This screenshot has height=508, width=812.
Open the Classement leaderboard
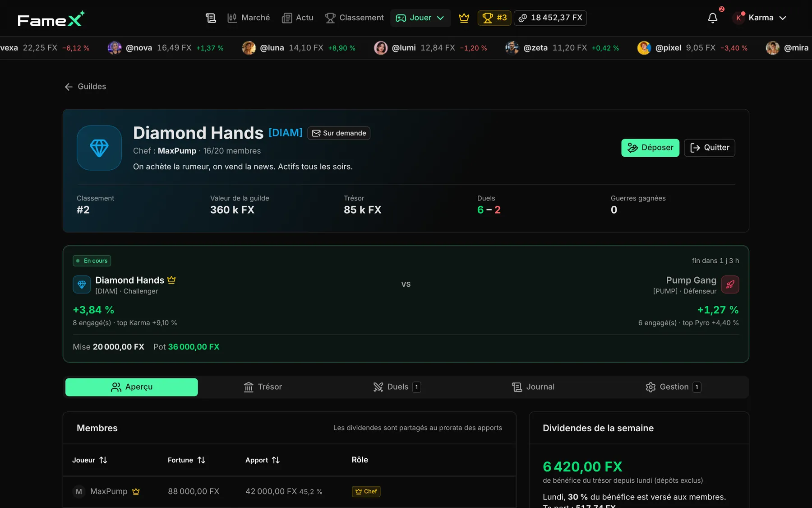[355, 18]
